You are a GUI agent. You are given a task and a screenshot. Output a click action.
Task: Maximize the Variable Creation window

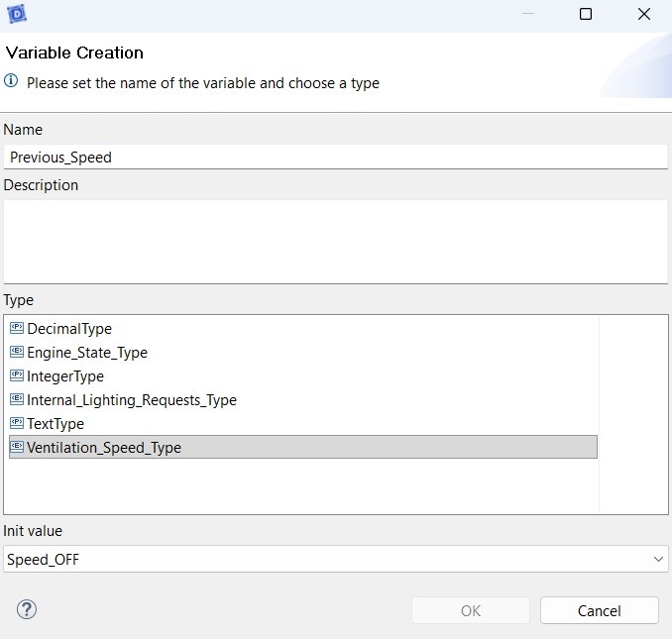tap(586, 14)
